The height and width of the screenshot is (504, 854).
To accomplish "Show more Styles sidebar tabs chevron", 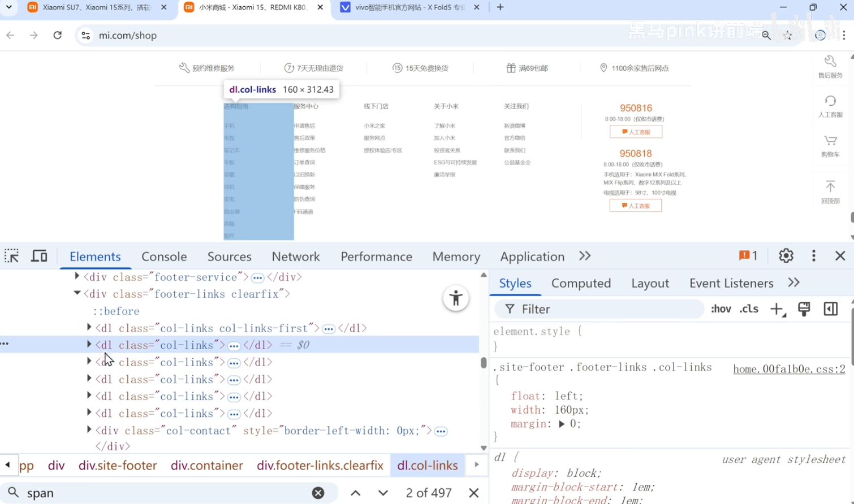I will [x=793, y=283].
